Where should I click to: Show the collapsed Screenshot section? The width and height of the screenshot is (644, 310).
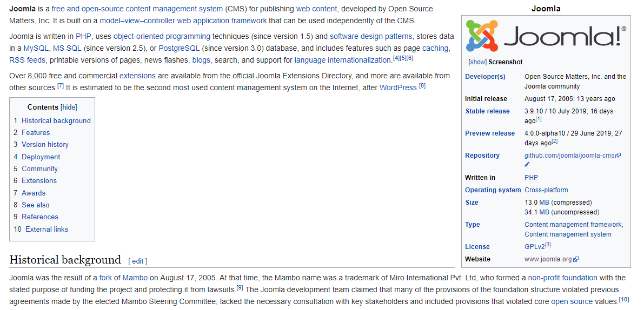[477, 62]
